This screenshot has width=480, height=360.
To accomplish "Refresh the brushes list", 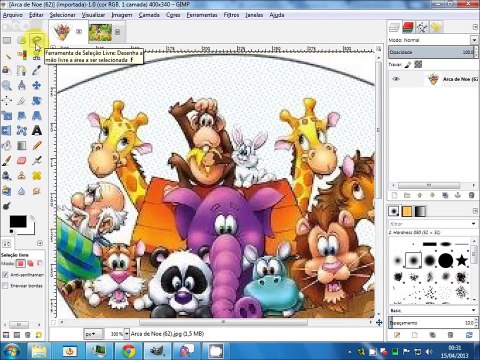I will click(x=469, y=335).
